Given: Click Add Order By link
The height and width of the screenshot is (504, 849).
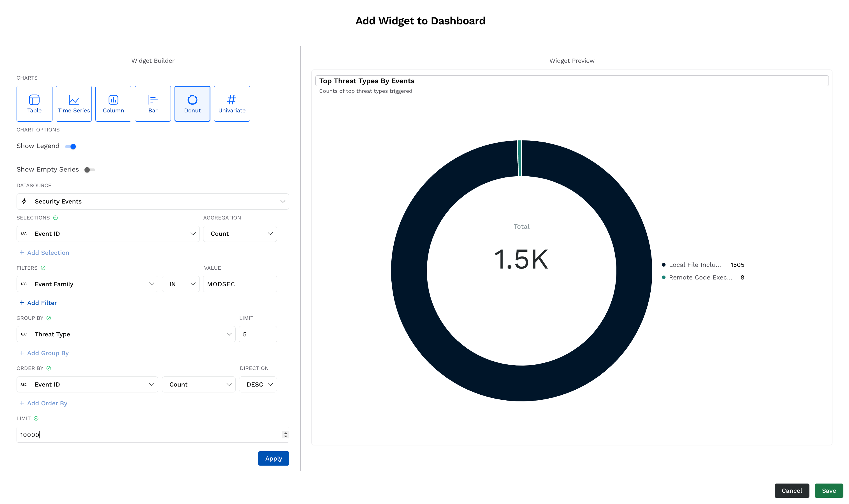Looking at the screenshot, I should click(x=43, y=403).
